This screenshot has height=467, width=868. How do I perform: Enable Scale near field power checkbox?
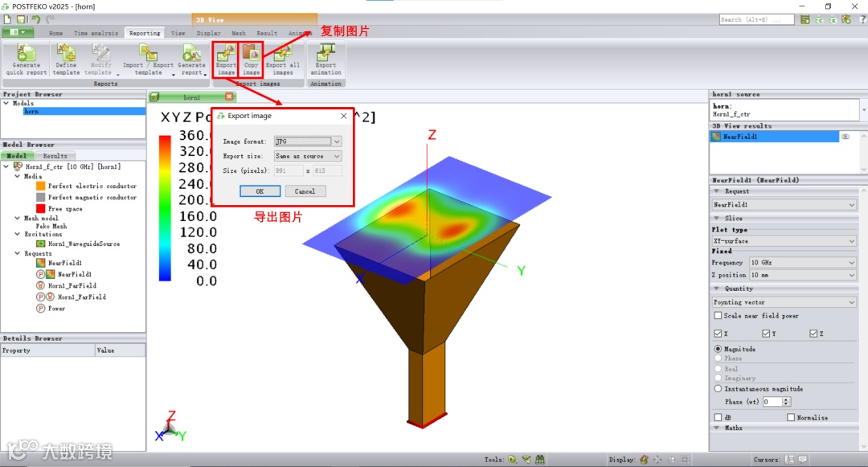pos(718,315)
